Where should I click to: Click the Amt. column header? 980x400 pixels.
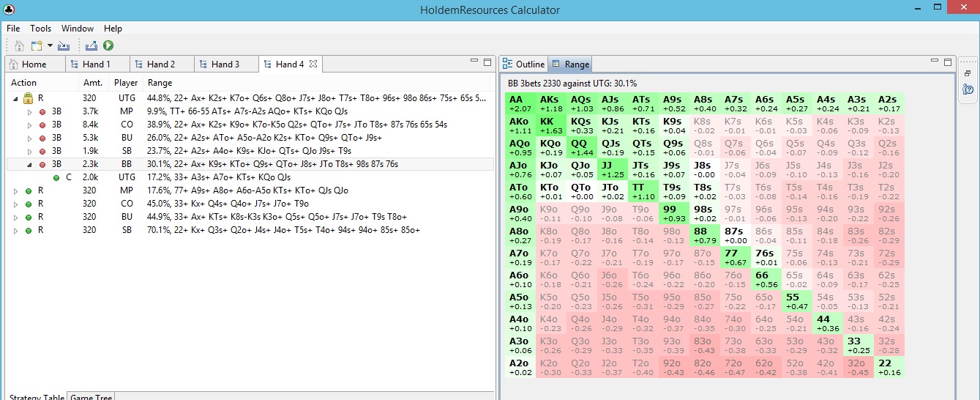click(93, 83)
